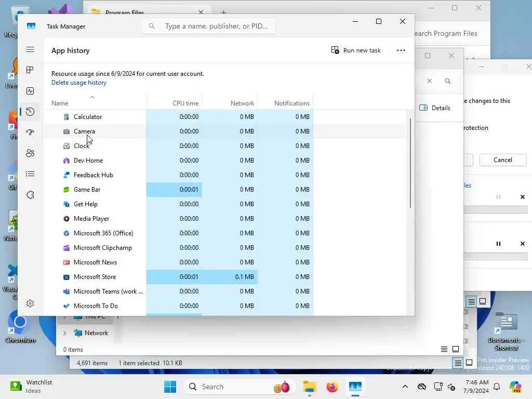The width and height of the screenshot is (532, 399).
Task: Open the Watchlist Ideas widget
Action: coord(31,387)
